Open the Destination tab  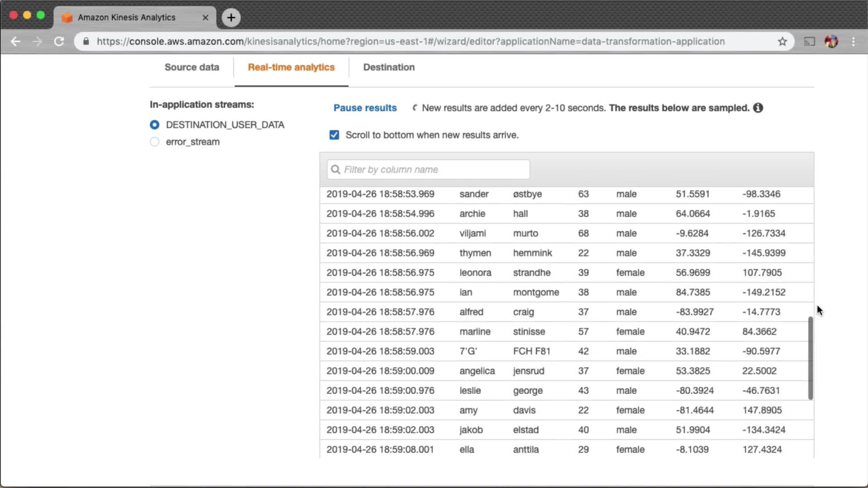389,67
